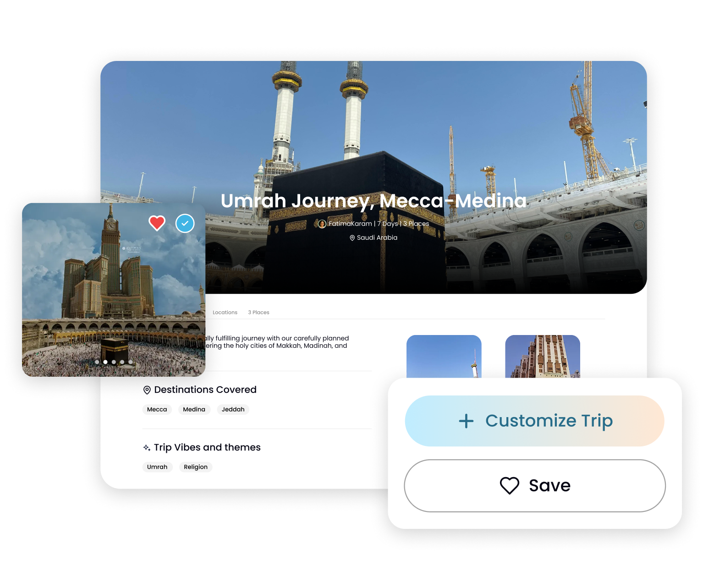Click the heart outline icon in Save
Screen dimensions: 703x588
pos(509,485)
